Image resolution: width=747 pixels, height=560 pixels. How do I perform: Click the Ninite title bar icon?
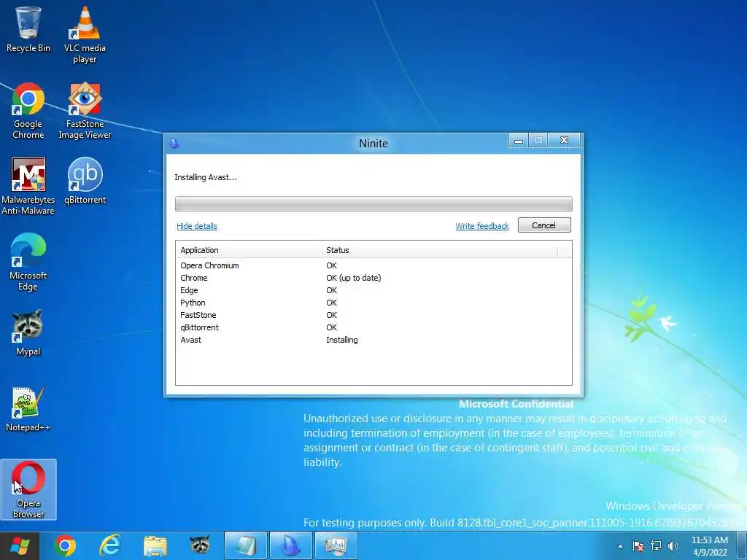pyautogui.click(x=174, y=144)
